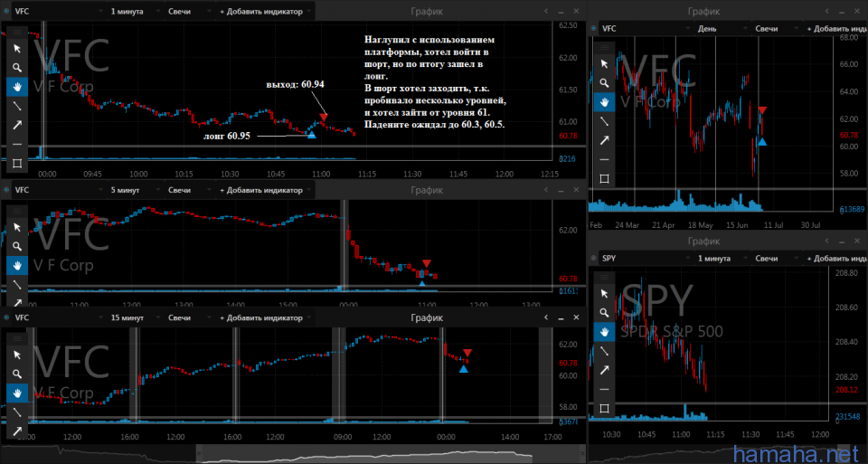Image resolution: width=868 pixels, height=464 pixels.
Task: Select the arrow drawing tool in the VFC 15-minute chart
Action: tap(17, 431)
